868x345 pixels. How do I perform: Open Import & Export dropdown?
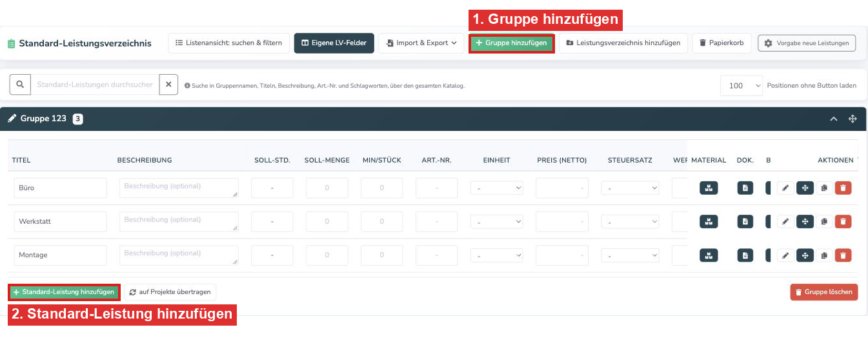click(421, 43)
